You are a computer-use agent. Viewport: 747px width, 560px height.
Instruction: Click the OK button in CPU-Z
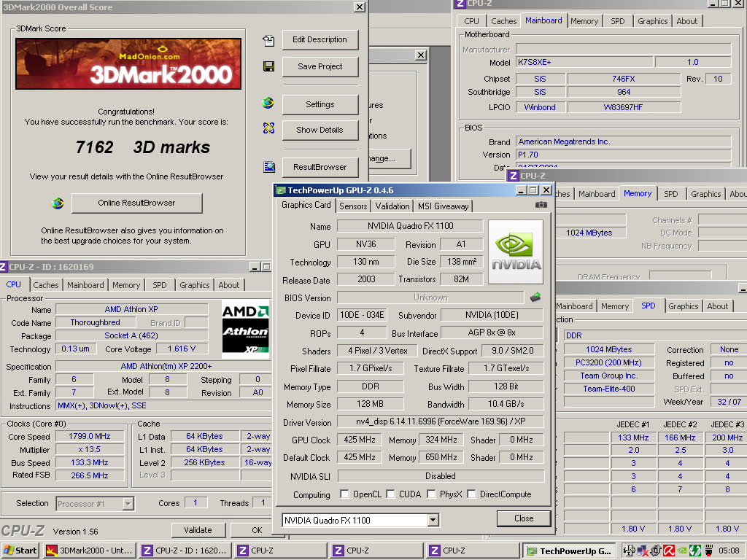coord(257,530)
